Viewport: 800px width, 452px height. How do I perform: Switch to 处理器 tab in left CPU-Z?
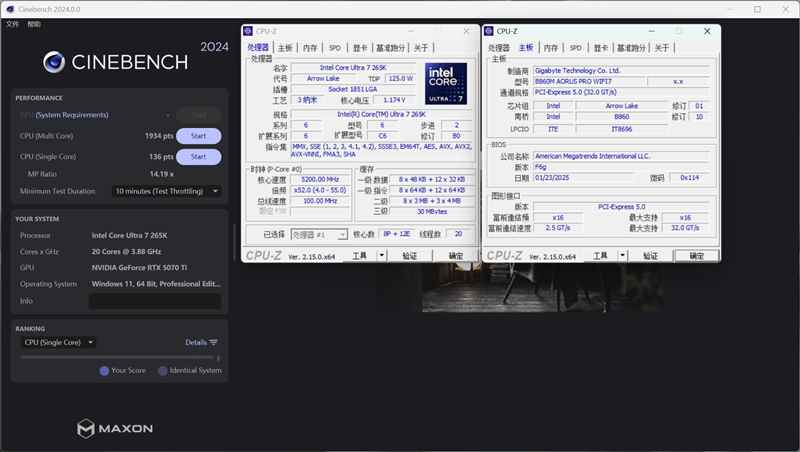click(258, 47)
